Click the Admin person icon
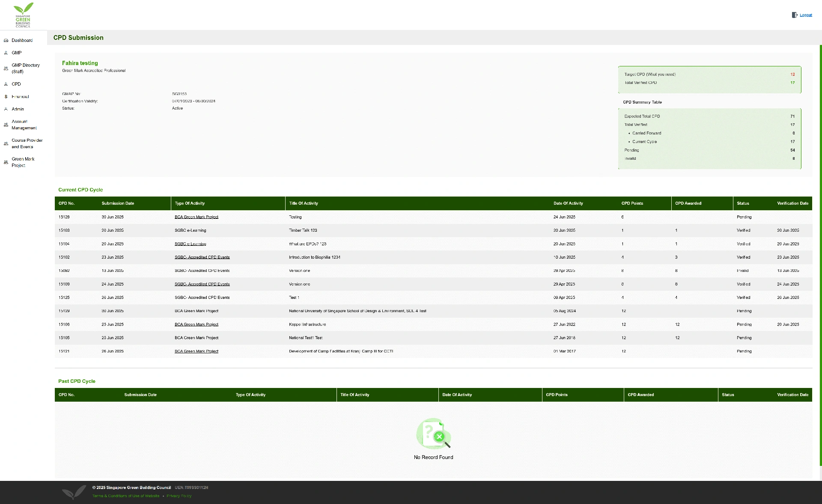 [6, 109]
